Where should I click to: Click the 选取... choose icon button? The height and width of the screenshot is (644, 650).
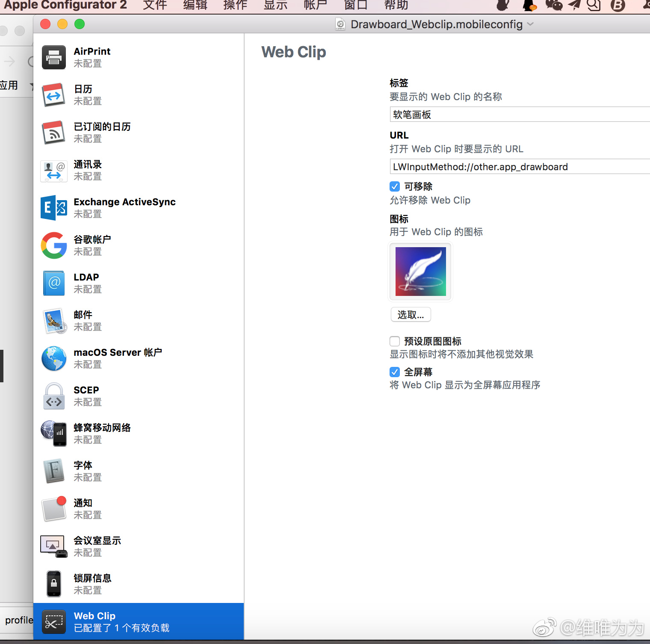pyautogui.click(x=411, y=315)
